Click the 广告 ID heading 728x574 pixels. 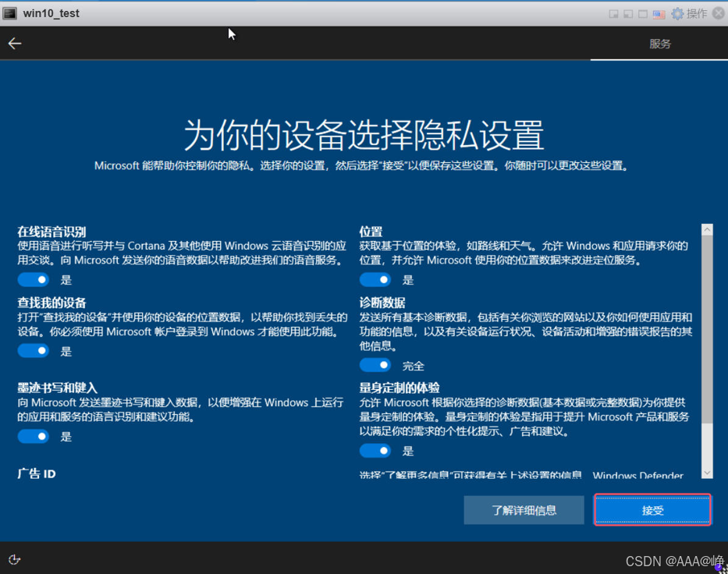click(36, 473)
